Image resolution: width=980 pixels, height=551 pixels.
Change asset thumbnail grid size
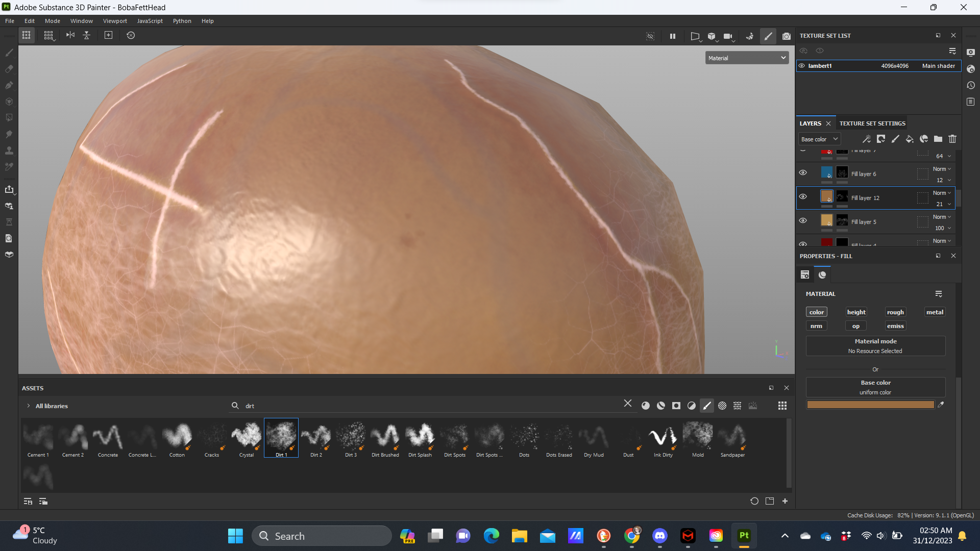(782, 406)
